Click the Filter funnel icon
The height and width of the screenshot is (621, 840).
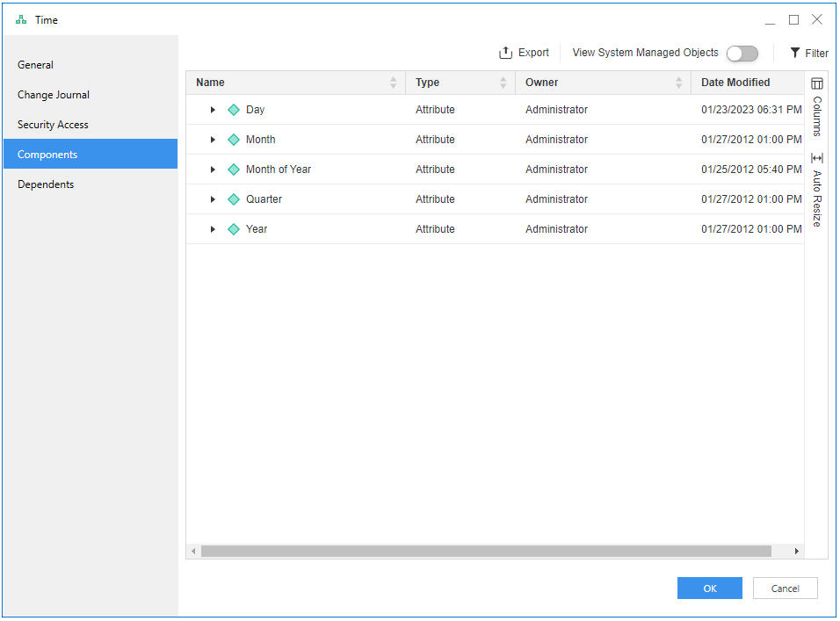tap(795, 53)
